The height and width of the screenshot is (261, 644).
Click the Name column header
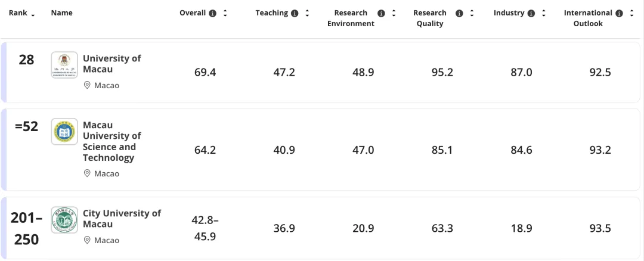tap(62, 13)
